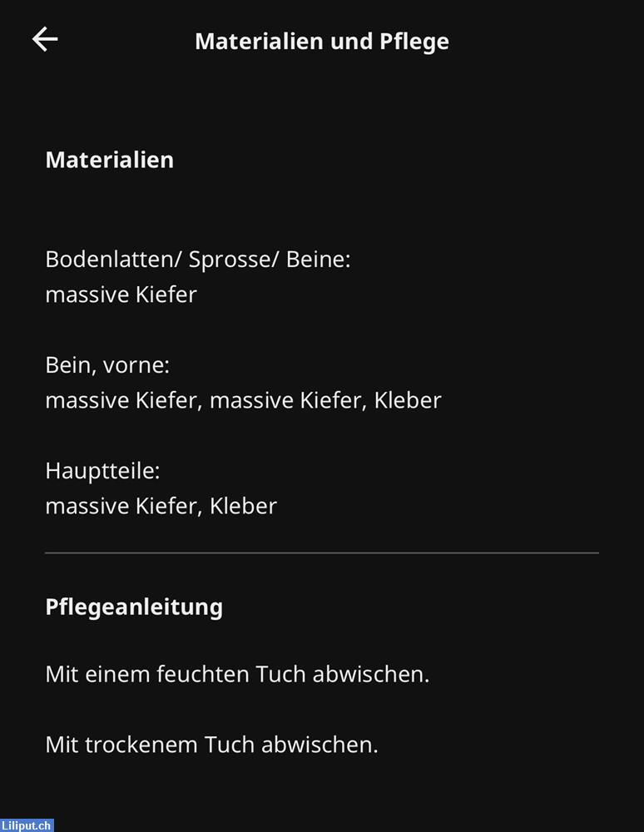Select the Materialien section heading
The image size is (644, 832).
point(109,160)
